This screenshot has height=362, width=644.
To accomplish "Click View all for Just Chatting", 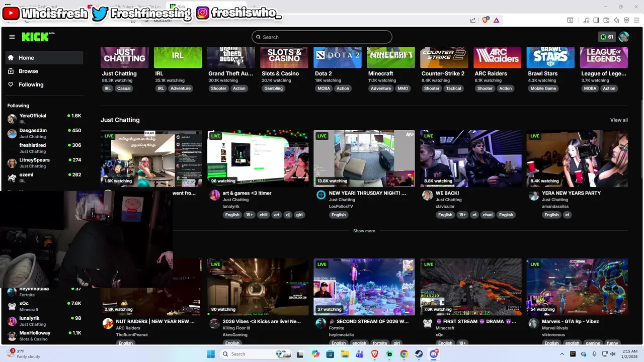I will coord(619,120).
